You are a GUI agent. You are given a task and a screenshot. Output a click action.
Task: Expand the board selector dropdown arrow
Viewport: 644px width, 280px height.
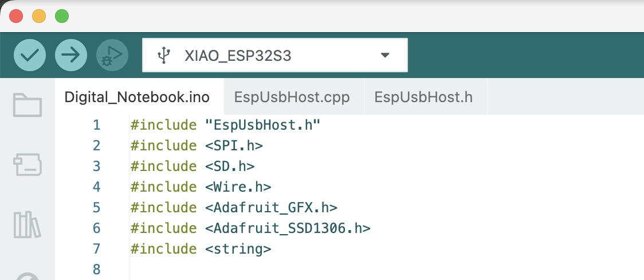pyautogui.click(x=385, y=55)
